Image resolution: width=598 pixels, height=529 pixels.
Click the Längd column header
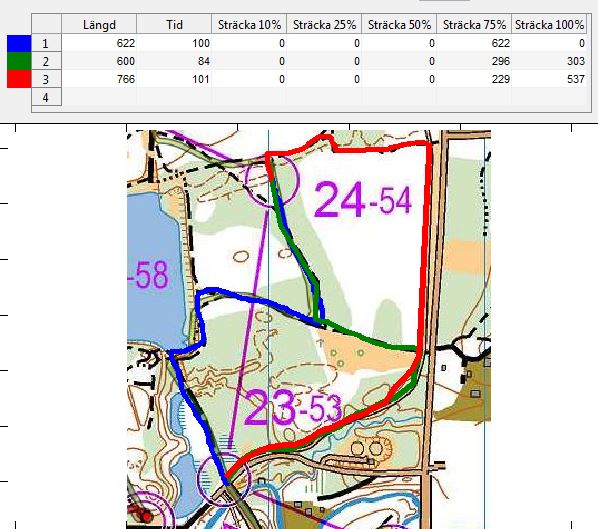(x=99, y=24)
